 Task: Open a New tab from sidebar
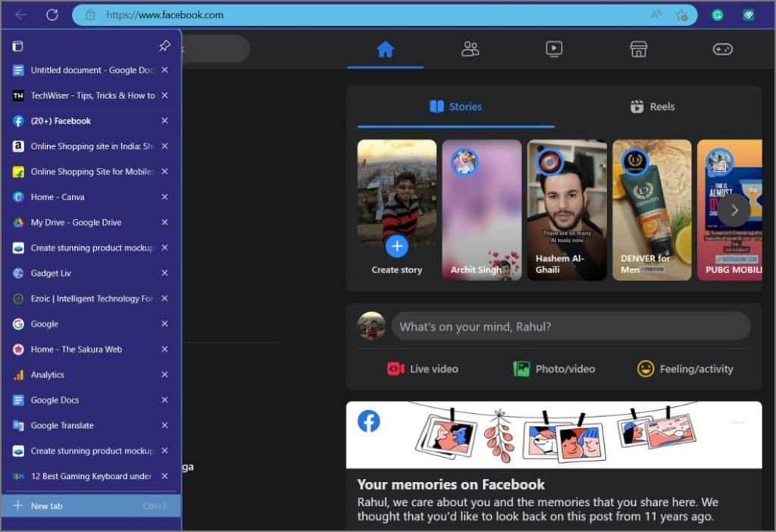91,505
